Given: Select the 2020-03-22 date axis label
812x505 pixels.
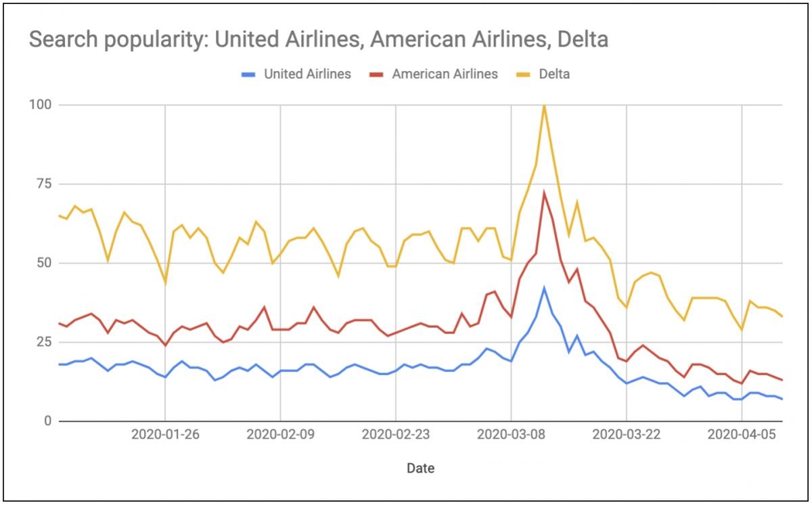Looking at the screenshot, I should click(627, 435).
